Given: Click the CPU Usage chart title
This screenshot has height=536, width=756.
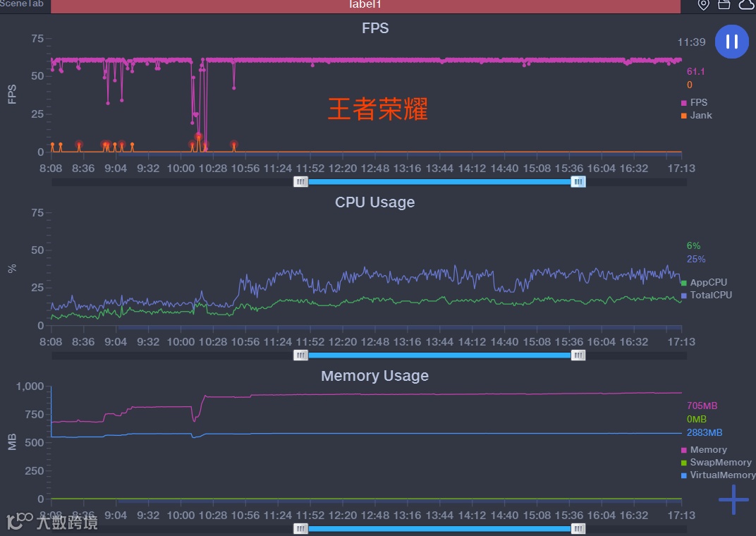Looking at the screenshot, I should pyautogui.click(x=374, y=202).
